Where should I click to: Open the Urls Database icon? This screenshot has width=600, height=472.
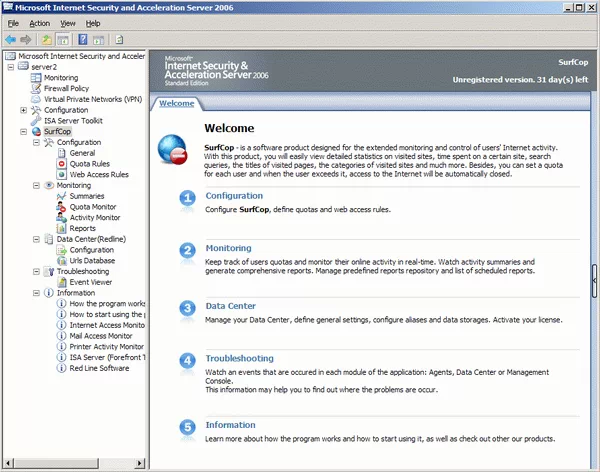(61, 261)
